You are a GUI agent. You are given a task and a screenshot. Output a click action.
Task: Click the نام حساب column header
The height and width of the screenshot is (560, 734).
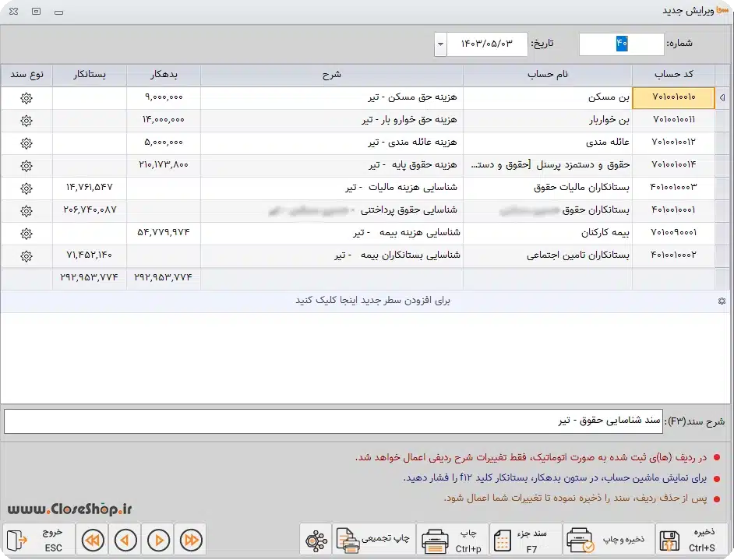click(548, 75)
